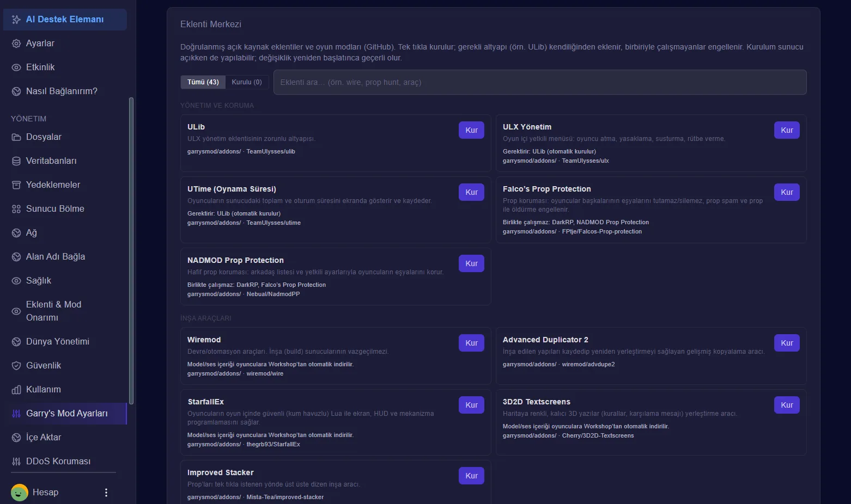This screenshot has height=504, width=851.
Task: Click the Sunucu Bölme grid icon
Action: [16, 209]
